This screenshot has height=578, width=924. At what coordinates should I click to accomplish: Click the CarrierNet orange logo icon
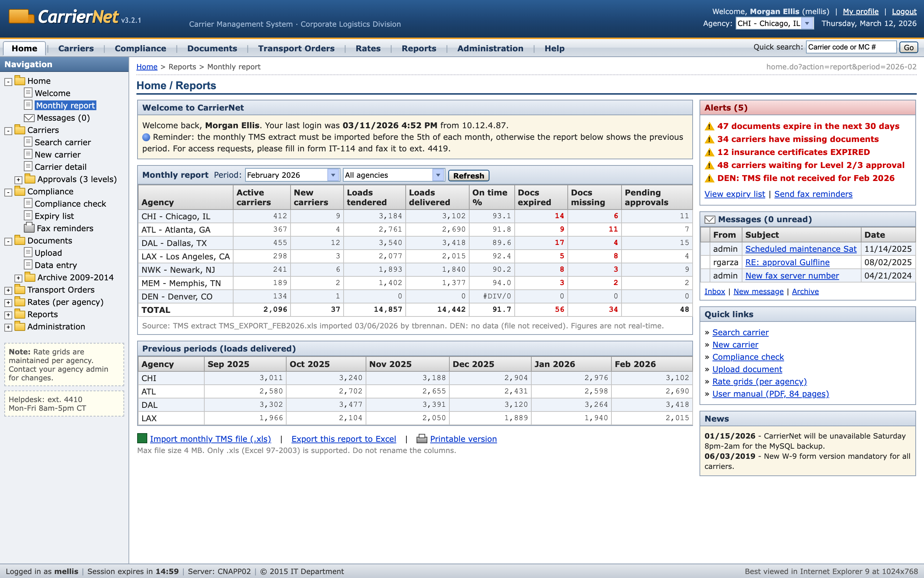tap(21, 17)
